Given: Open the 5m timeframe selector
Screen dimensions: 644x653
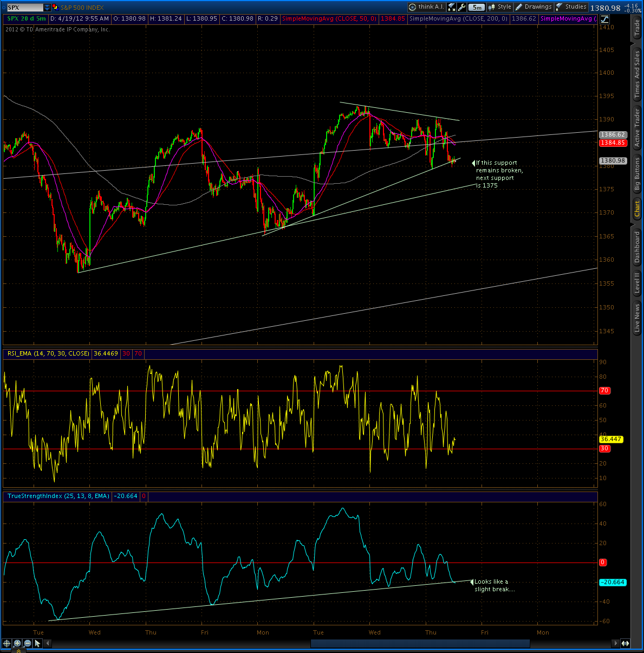Looking at the screenshot, I should coord(476,7).
